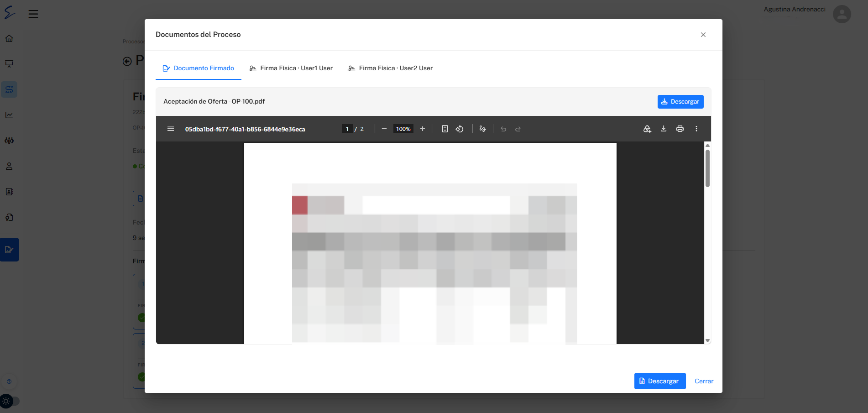Go to the home sidebar icon
This screenshot has width=868, height=413.
[9, 38]
